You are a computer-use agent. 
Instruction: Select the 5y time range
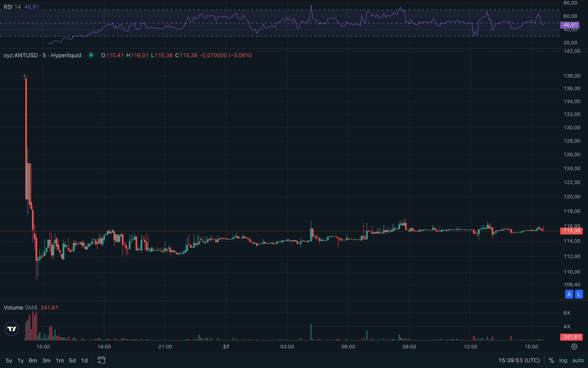pos(9,360)
